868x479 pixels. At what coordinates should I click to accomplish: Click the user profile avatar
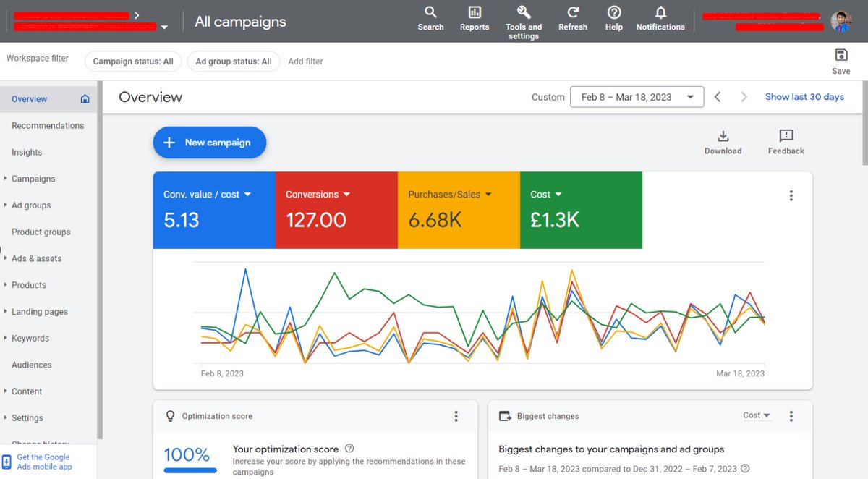[841, 21]
